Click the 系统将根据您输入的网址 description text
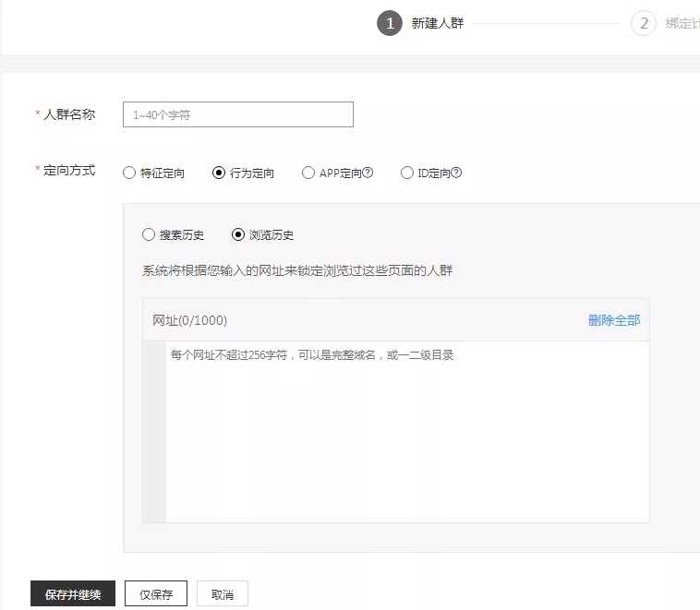700x610 pixels. click(297, 270)
